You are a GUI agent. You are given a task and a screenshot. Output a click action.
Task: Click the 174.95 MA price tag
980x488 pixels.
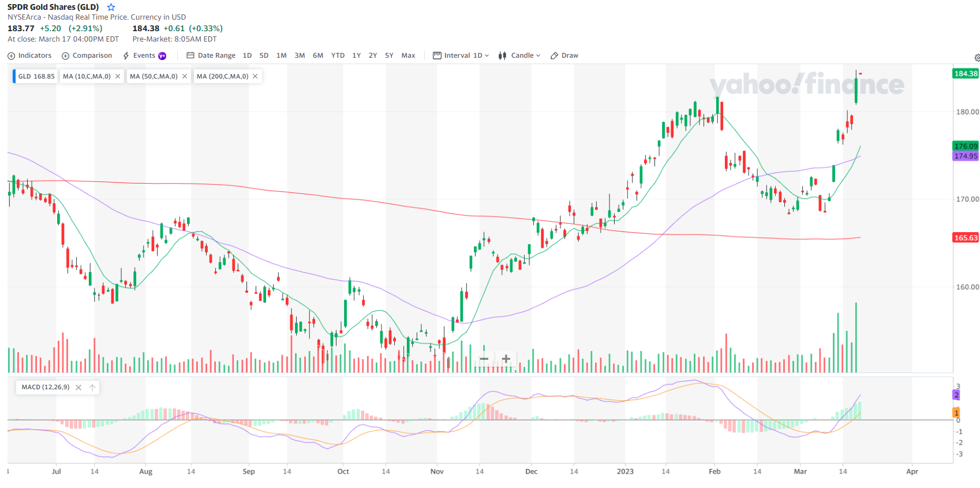966,156
